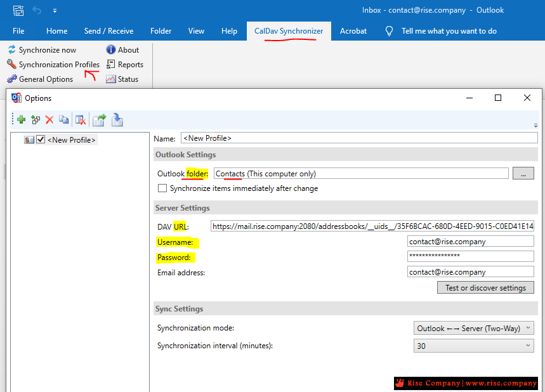Click the import profiles icon
The image size is (545, 392).
click(117, 119)
